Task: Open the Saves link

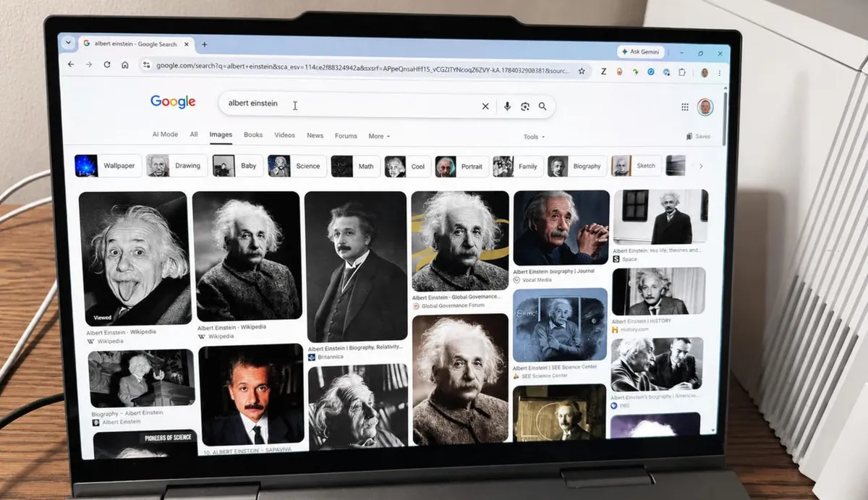Action: pos(698,137)
